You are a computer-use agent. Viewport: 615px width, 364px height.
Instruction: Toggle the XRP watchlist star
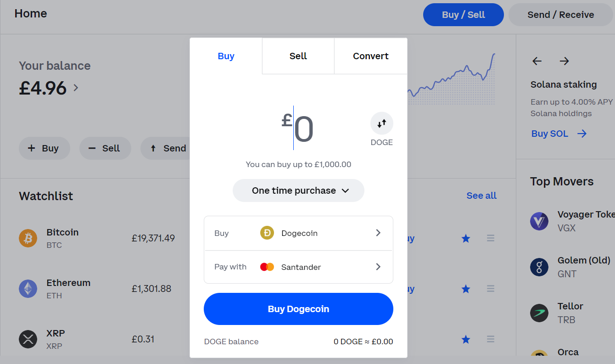click(x=466, y=339)
